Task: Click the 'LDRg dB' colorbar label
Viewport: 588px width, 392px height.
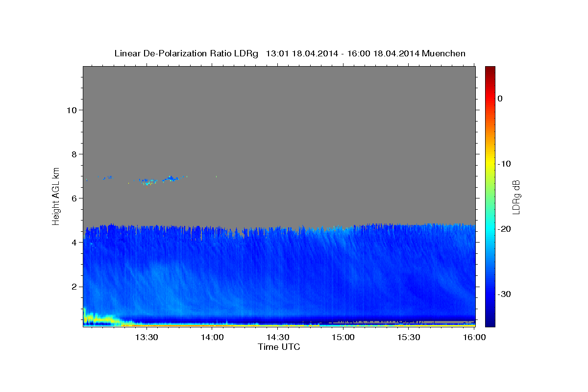Action: [x=516, y=197]
